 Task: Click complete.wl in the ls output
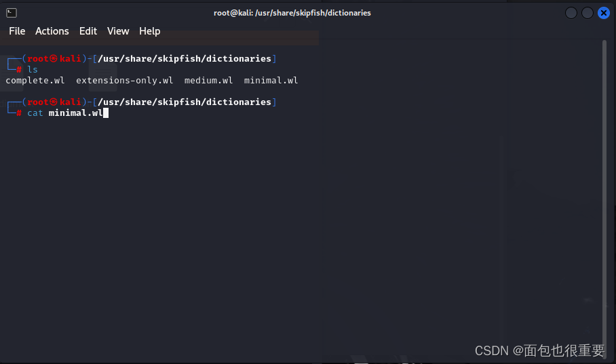click(x=35, y=81)
